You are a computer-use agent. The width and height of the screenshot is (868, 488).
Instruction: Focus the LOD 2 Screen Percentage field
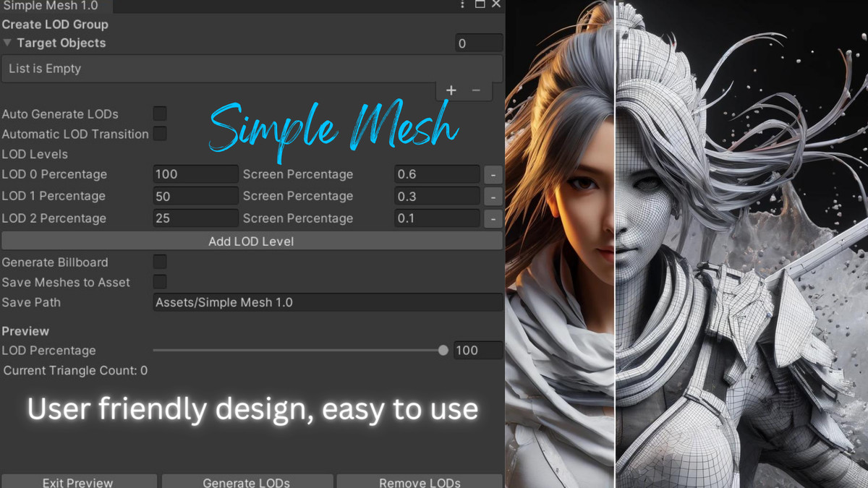pyautogui.click(x=437, y=218)
